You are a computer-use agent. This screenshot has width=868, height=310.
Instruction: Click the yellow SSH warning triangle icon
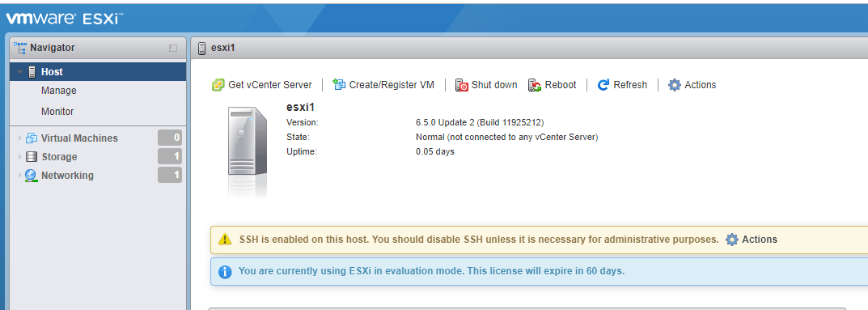coord(224,239)
